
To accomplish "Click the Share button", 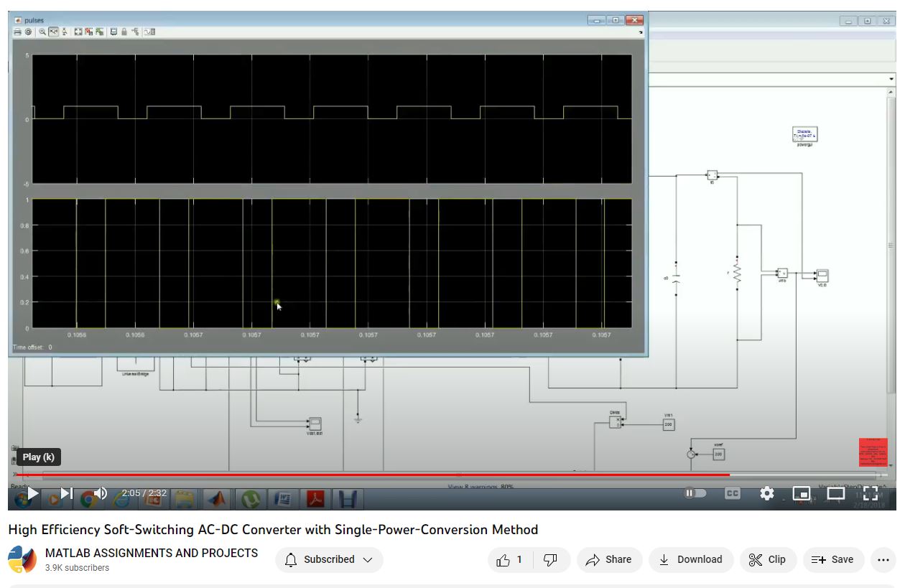I will pos(609,559).
